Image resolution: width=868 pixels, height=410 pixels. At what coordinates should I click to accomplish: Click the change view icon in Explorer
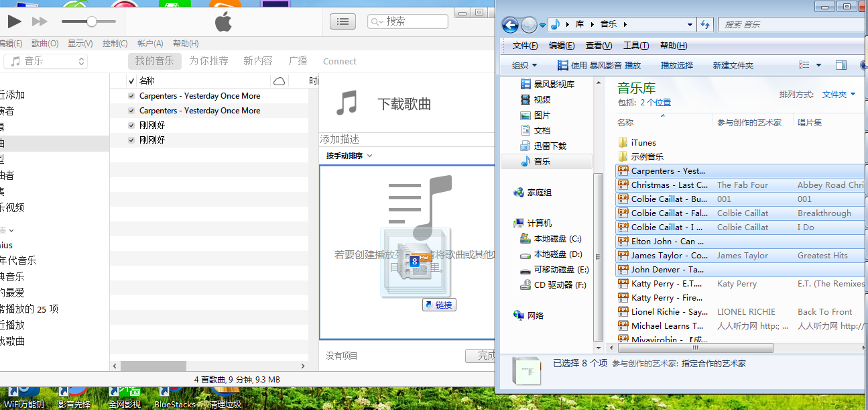coord(804,65)
